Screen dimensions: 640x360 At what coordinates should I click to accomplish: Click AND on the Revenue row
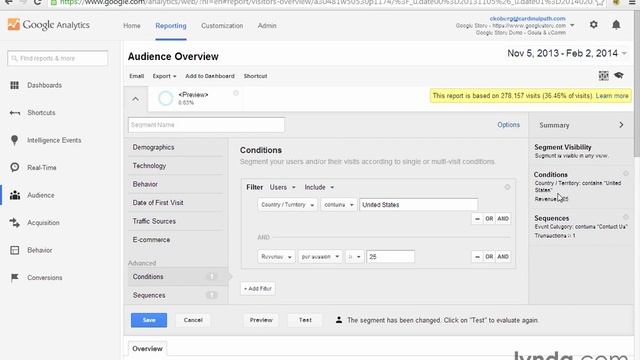503,257
